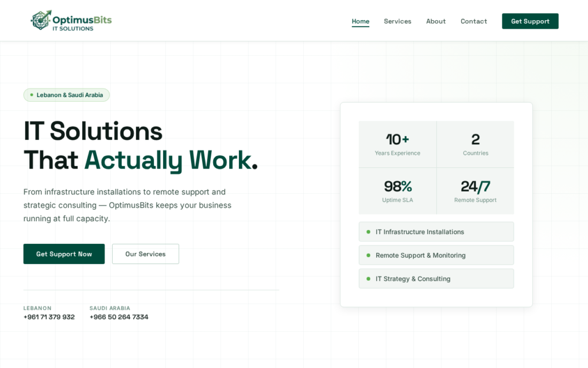Open the About page link
Screen dimensions: 588x368
pyautogui.click(x=436, y=21)
